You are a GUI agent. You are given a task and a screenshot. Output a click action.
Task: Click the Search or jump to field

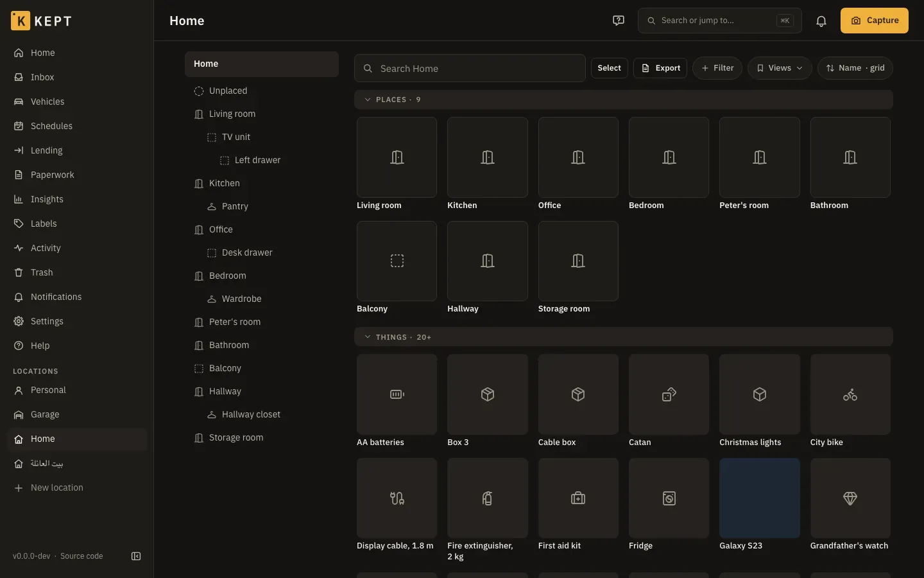(720, 21)
